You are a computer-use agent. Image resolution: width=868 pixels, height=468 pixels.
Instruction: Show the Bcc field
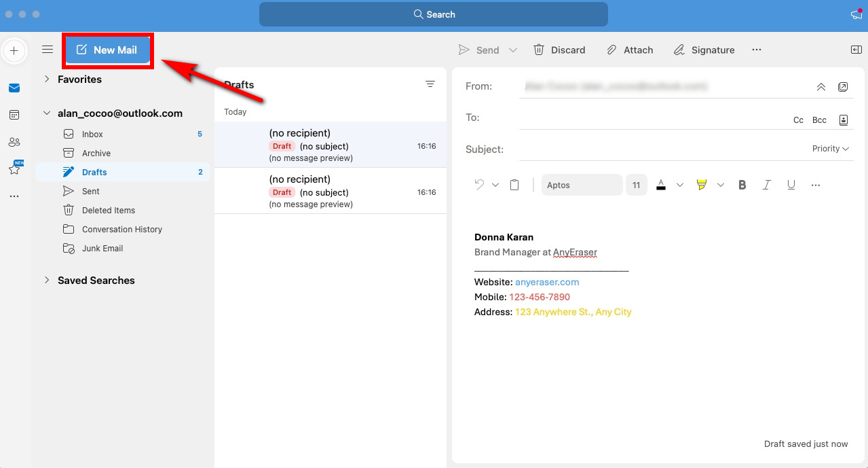tap(819, 120)
